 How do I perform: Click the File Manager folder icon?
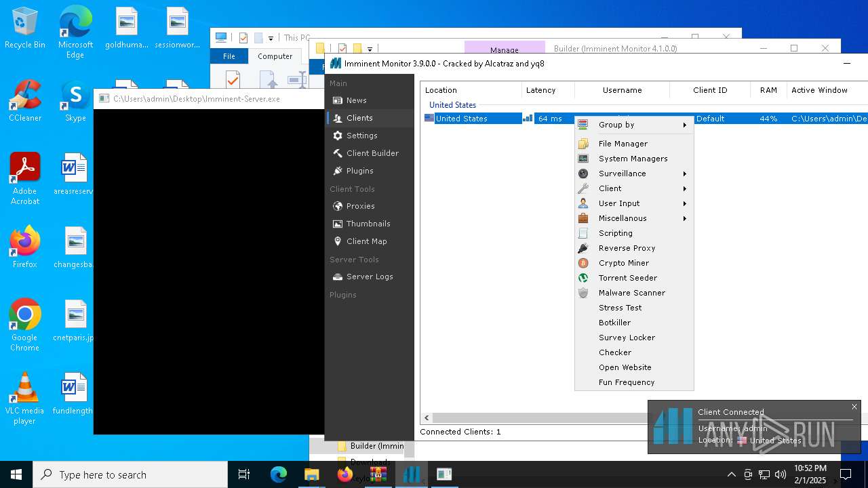(x=583, y=144)
